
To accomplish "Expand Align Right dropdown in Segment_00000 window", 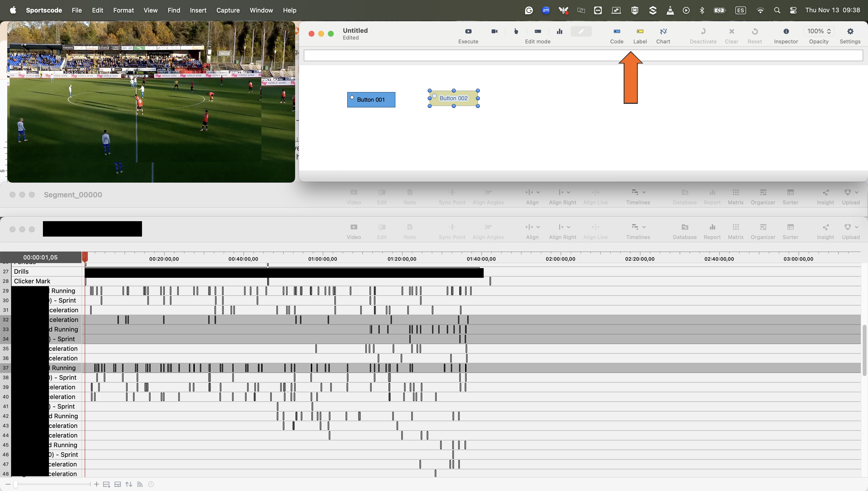I will tap(569, 192).
